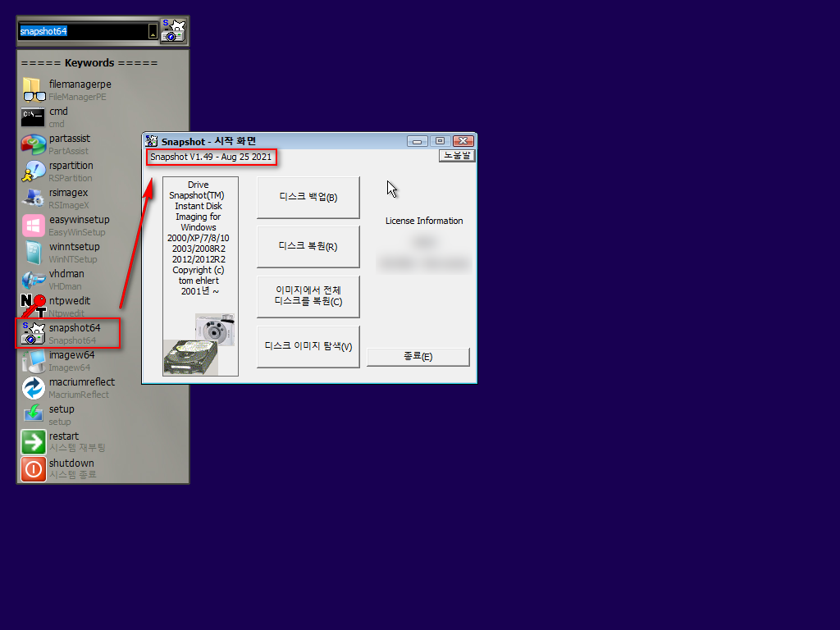Click the 'License Information' label
Screen dimensions: 840x630
[424, 221]
